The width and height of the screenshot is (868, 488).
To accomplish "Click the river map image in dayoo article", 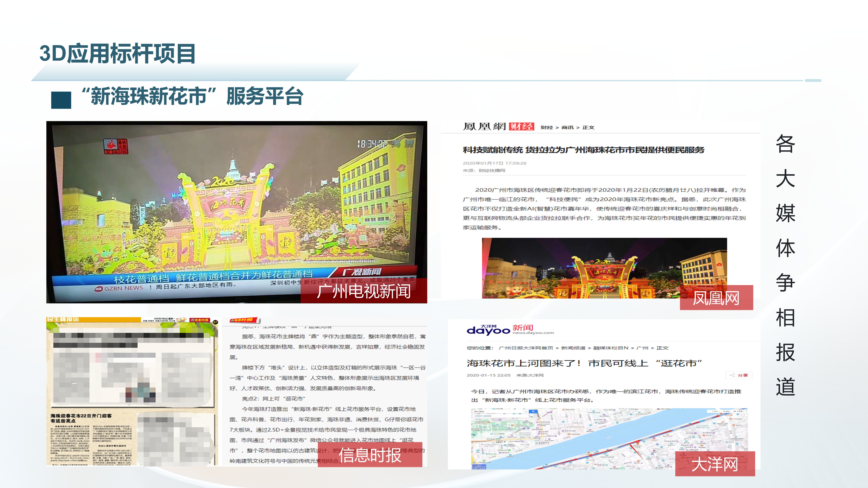I will tap(609, 439).
